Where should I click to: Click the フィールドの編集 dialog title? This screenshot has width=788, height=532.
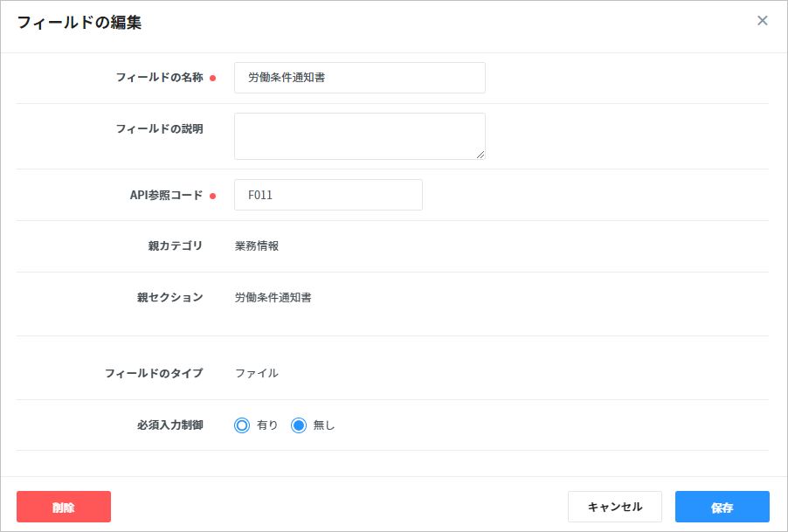click(79, 23)
